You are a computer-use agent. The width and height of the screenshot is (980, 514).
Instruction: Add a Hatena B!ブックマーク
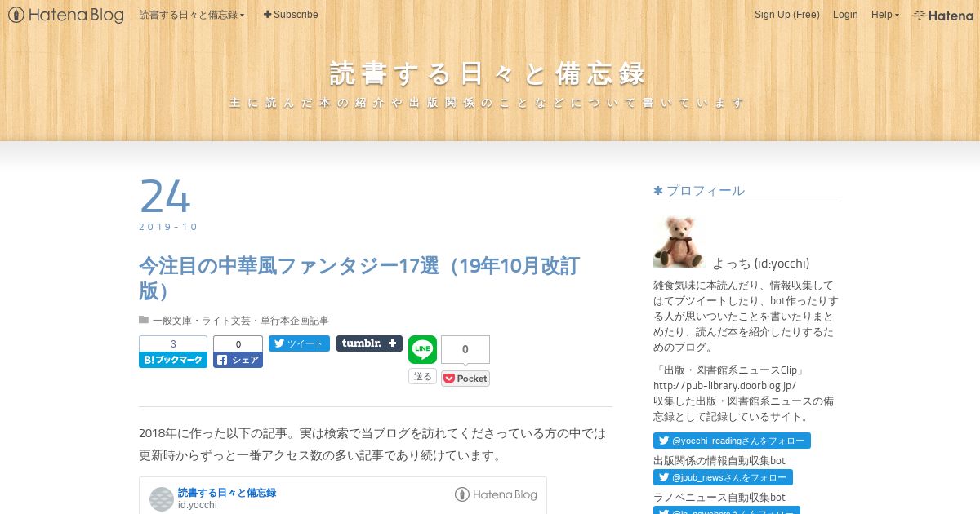pos(173,360)
